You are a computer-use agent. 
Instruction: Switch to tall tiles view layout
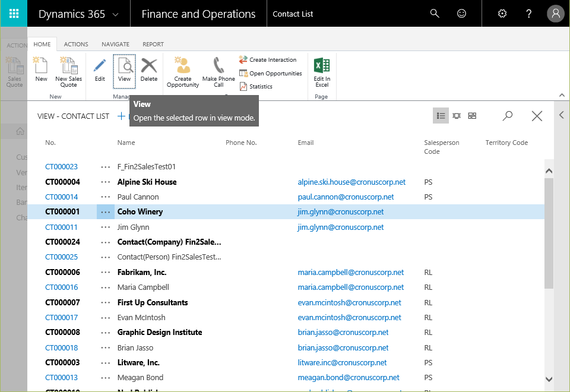[x=457, y=116]
